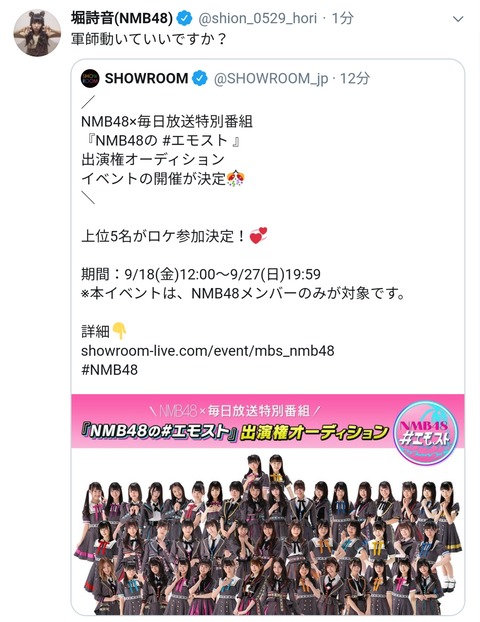Click the #NMB48 hashtag
Viewport: 480px width, 622px height.
tap(109, 370)
